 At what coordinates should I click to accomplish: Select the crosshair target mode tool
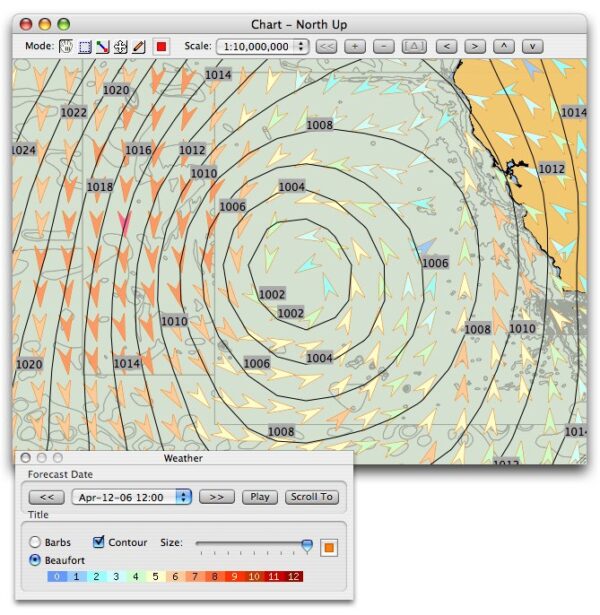click(119, 47)
